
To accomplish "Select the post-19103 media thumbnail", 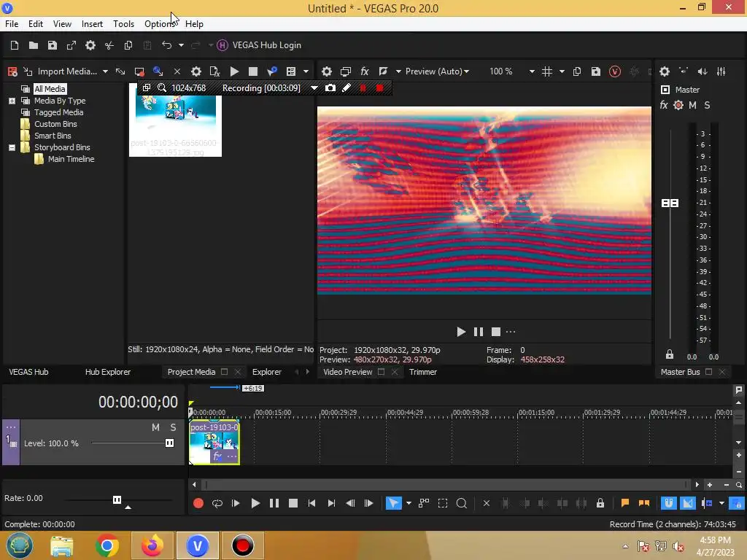I will point(175,120).
